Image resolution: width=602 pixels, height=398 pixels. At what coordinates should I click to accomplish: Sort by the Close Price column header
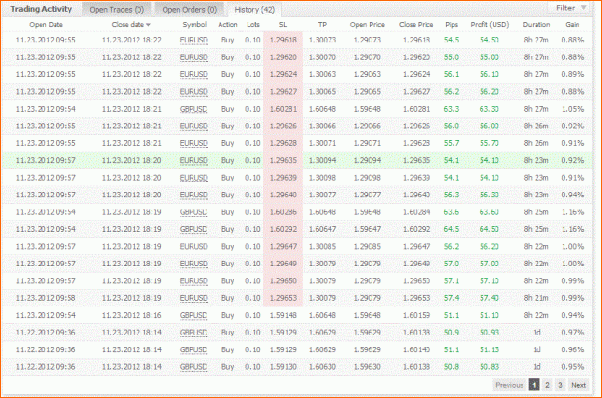click(416, 25)
